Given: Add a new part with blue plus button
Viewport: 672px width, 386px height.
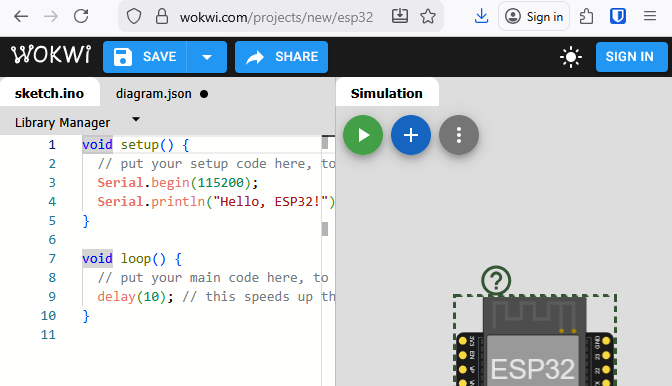Looking at the screenshot, I should [411, 135].
